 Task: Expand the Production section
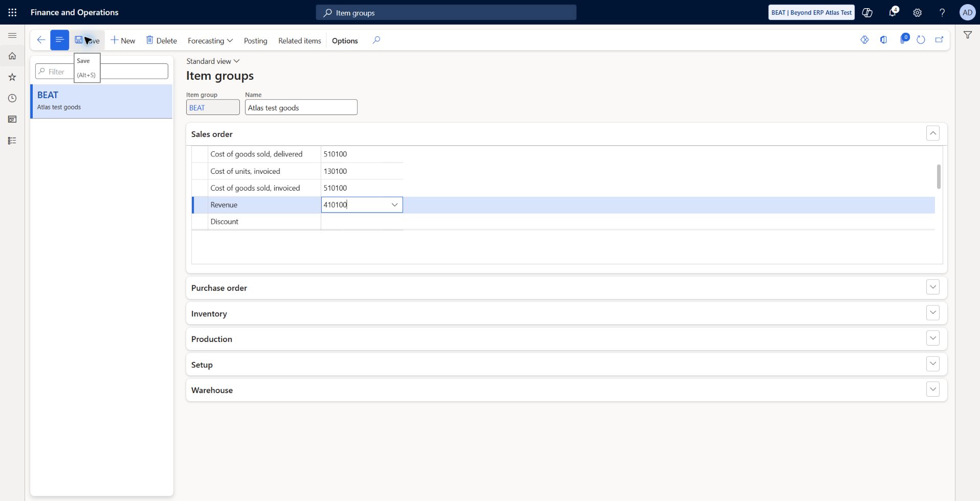coord(932,338)
